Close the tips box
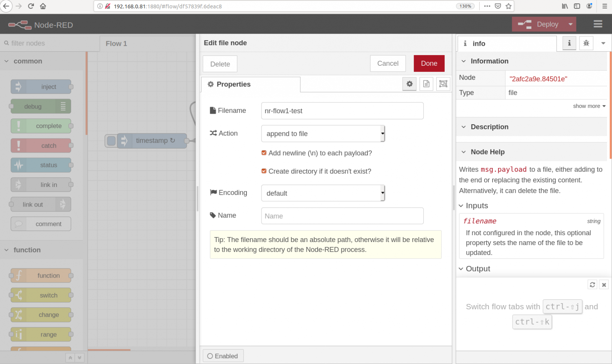 (604, 284)
